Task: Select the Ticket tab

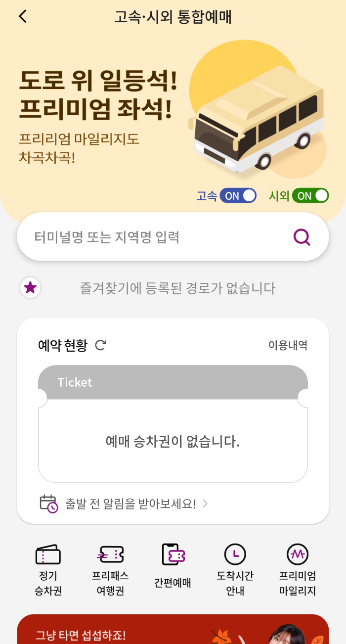Action: tap(75, 382)
